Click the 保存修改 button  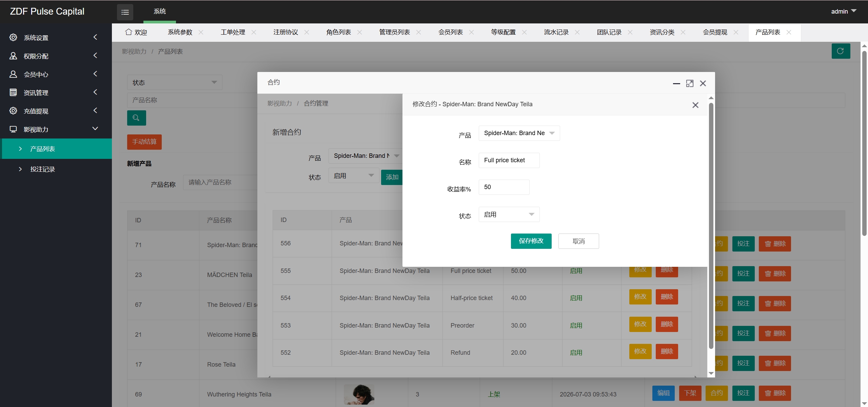pos(531,241)
